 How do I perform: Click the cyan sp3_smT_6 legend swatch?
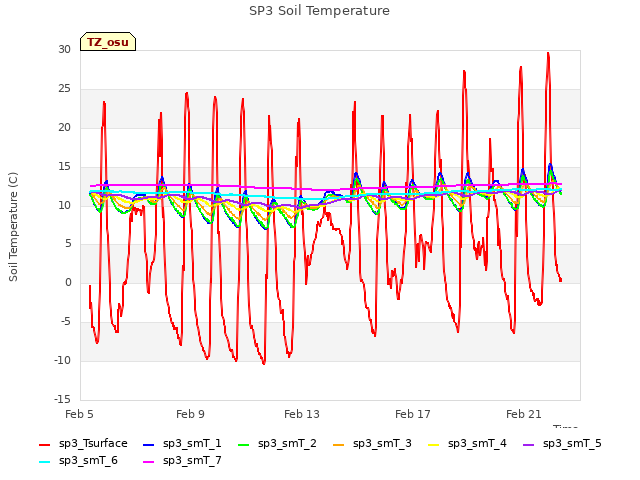(x=44, y=462)
